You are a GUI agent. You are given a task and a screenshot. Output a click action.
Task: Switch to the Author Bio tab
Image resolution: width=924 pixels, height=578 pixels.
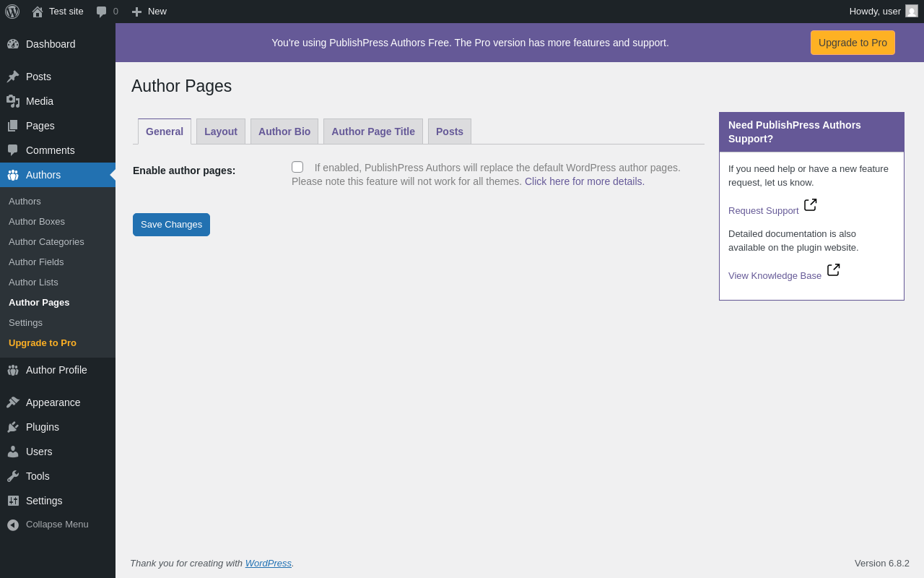click(x=284, y=131)
